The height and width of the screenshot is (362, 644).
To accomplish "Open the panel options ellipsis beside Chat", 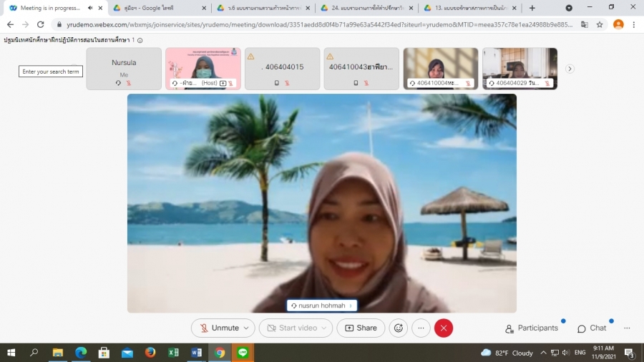I will point(627,328).
